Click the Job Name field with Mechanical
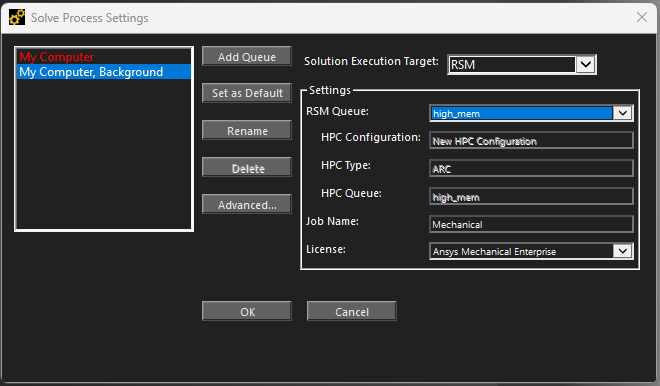The height and width of the screenshot is (386, 660). click(x=531, y=224)
